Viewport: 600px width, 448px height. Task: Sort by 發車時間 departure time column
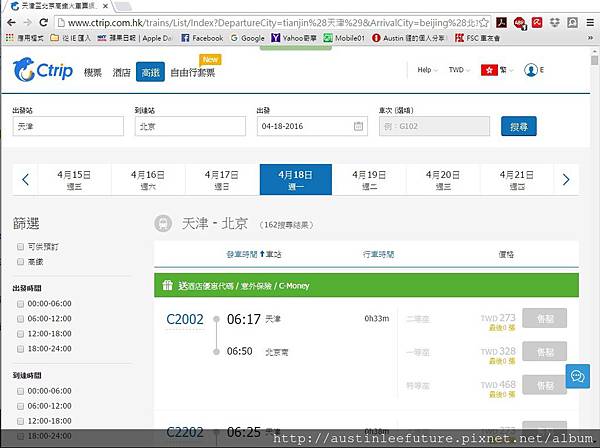[242, 254]
